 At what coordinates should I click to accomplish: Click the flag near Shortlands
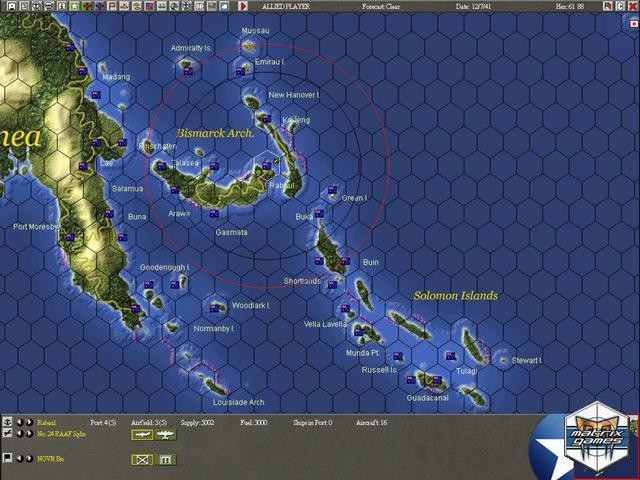point(332,285)
